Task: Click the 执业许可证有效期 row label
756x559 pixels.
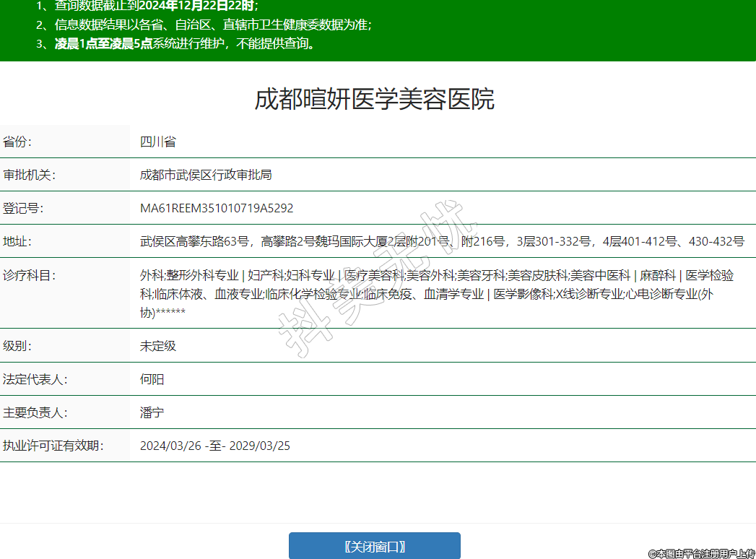Action: (x=53, y=446)
